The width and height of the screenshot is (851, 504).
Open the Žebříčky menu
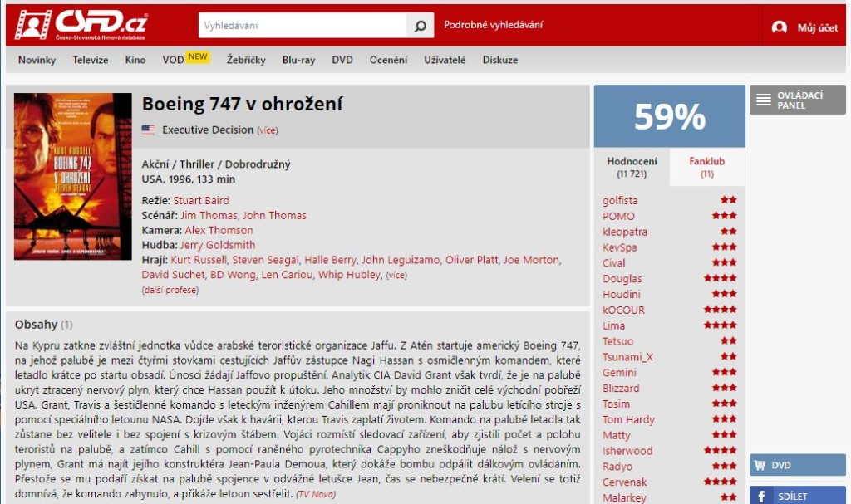click(246, 60)
